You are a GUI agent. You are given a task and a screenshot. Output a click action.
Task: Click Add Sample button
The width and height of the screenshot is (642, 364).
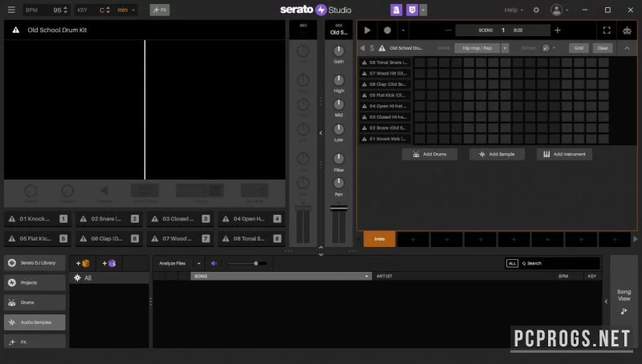(x=497, y=154)
